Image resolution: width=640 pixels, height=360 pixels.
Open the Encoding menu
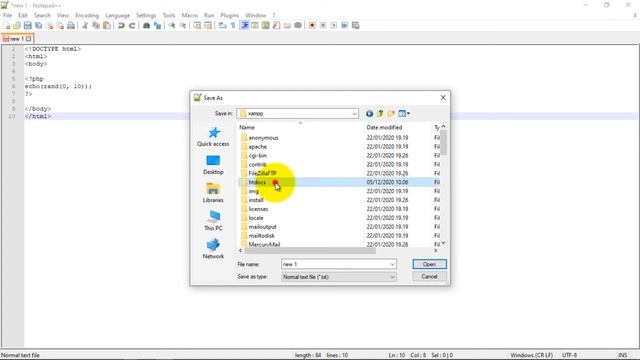click(87, 15)
